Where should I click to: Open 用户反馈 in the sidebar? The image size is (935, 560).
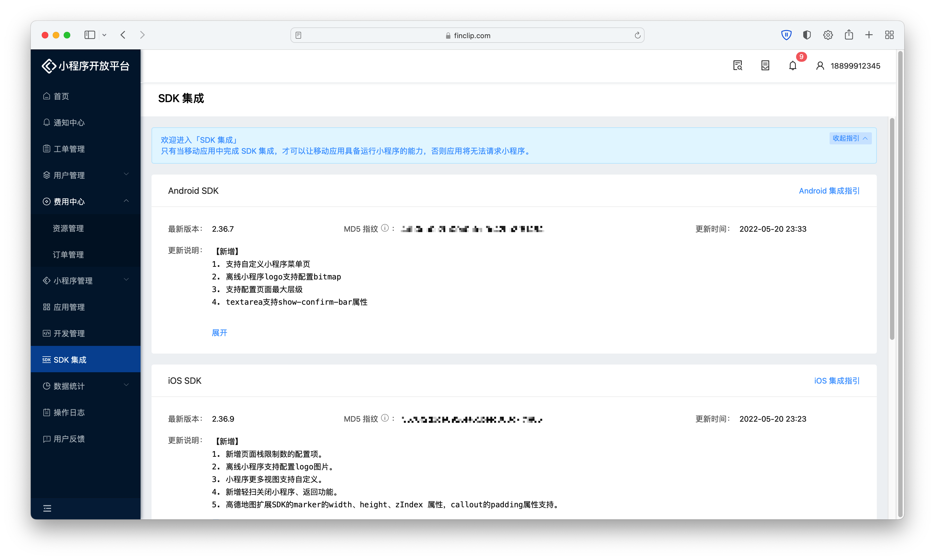[x=86, y=439]
